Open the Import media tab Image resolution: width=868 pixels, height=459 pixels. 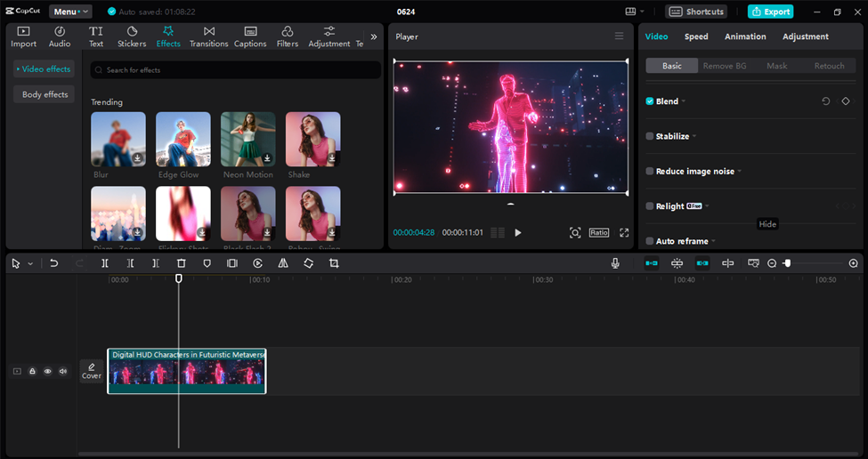pyautogui.click(x=23, y=36)
